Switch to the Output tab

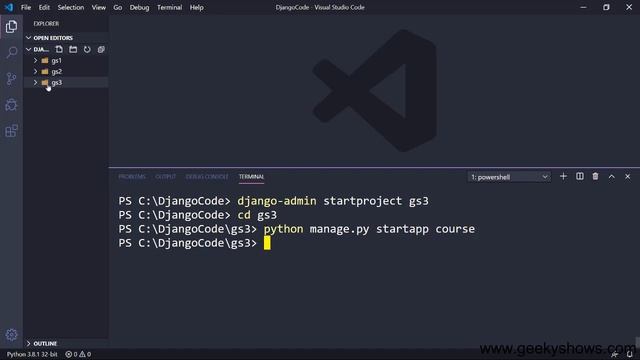coord(165,177)
